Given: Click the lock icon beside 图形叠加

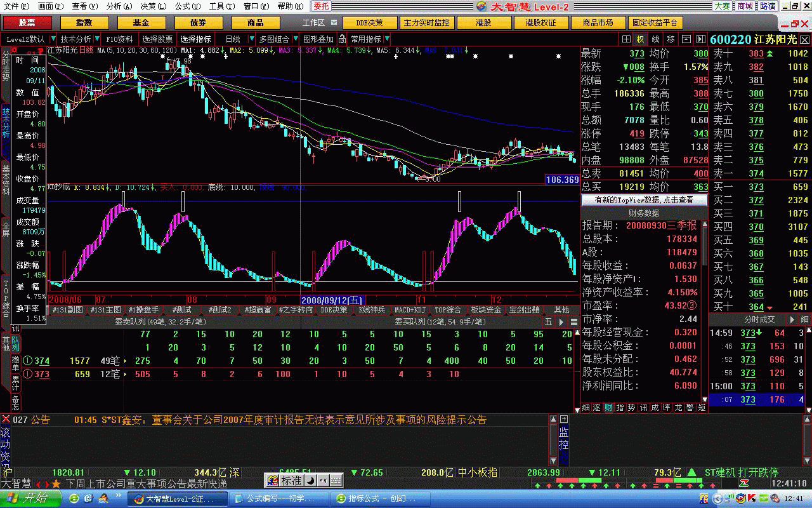Looking at the screenshot, I should coord(341,39).
